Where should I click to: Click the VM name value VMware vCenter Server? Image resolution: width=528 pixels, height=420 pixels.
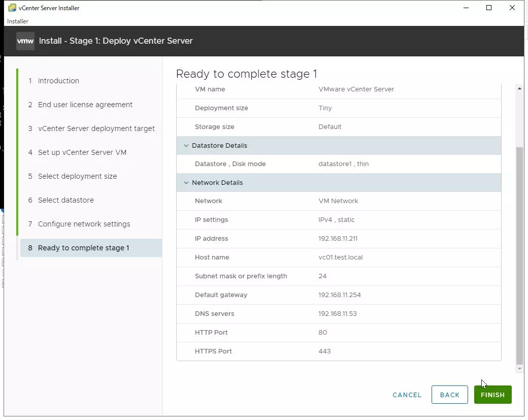click(x=356, y=89)
